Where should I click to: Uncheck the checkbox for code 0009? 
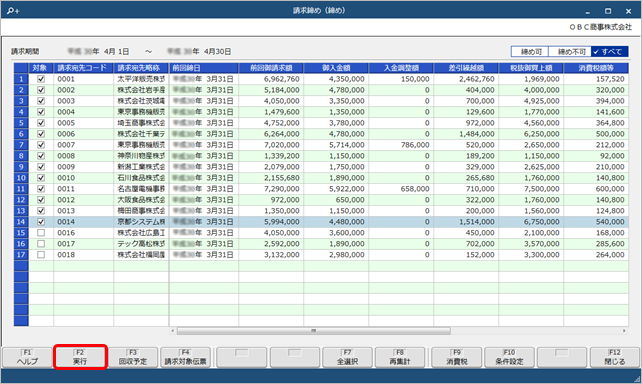tap(41, 167)
